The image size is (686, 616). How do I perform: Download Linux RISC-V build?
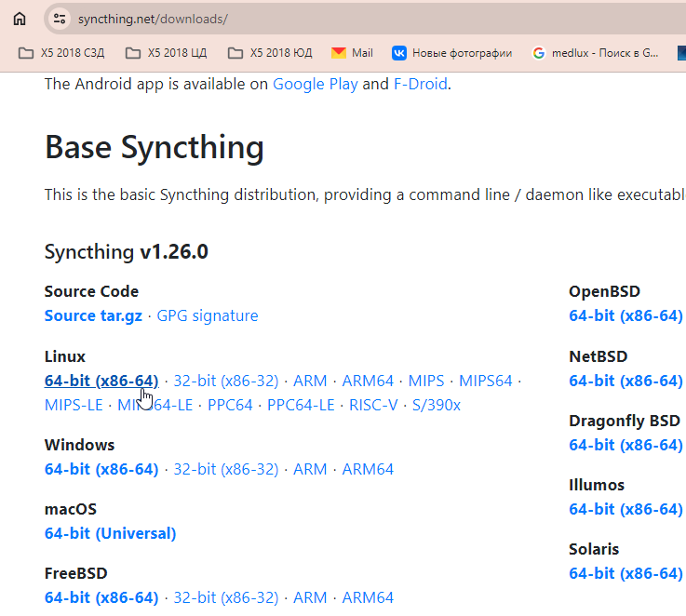click(x=373, y=405)
